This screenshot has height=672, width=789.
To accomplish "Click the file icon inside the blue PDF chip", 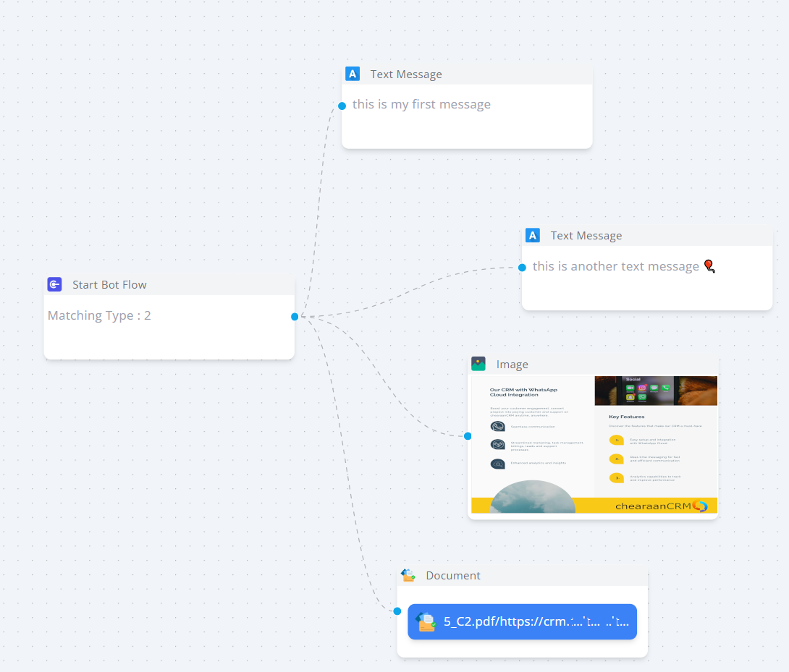I will coord(426,621).
